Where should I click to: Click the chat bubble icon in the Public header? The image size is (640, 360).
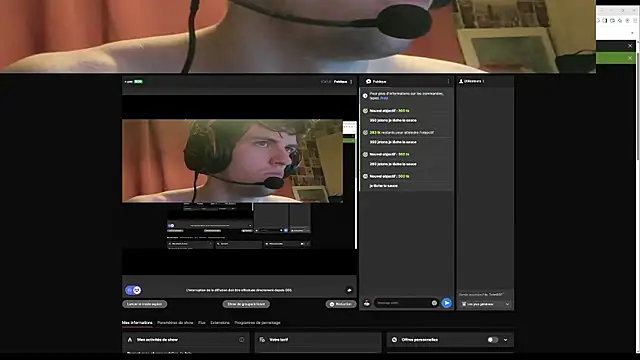368,81
